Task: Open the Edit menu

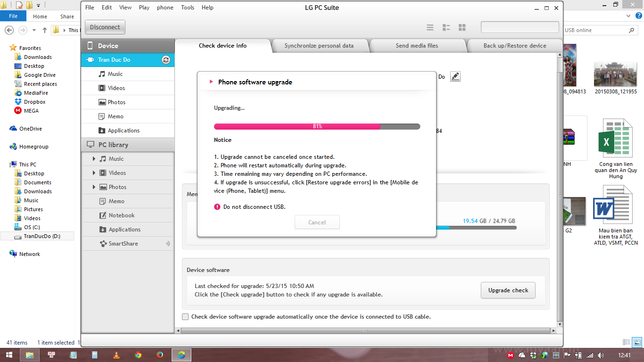Action: 107,8
